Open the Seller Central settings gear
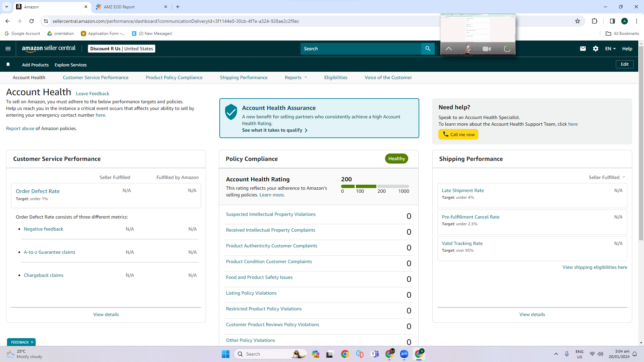644x362 pixels. point(596,49)
